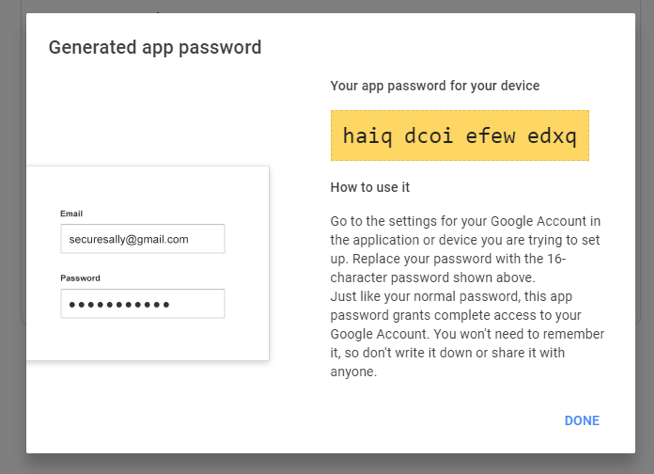654x474 pixels.
Task: Click the securesally@gmail.com email field
Action: tap(142, 239)
